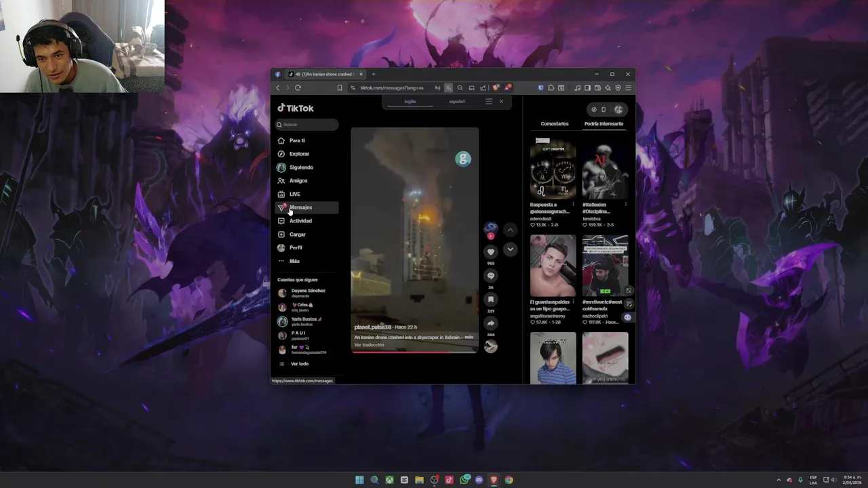The image size is (868, 488).
Task: Reload the page in browser toolbar
Action: pos(298,87)
